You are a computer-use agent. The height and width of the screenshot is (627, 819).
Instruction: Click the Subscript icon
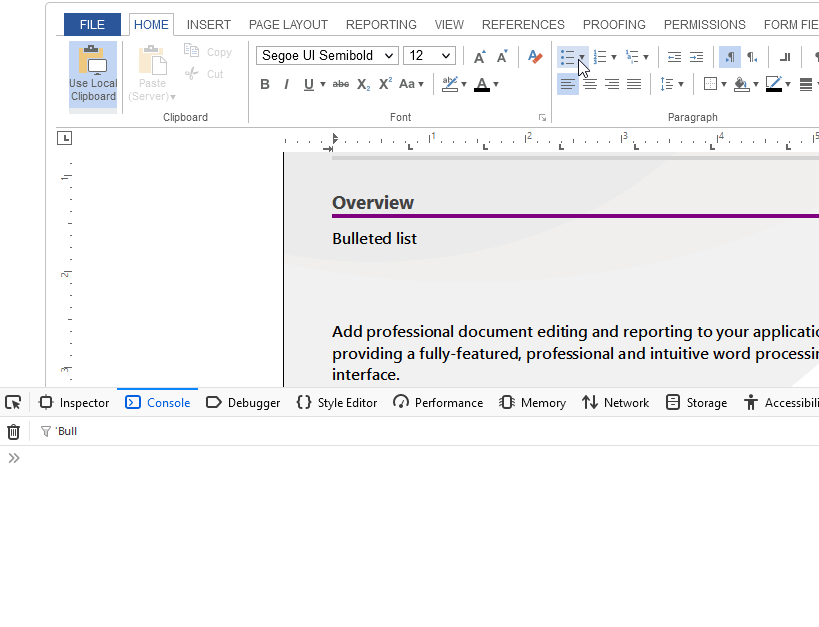[x=363, y=85]
